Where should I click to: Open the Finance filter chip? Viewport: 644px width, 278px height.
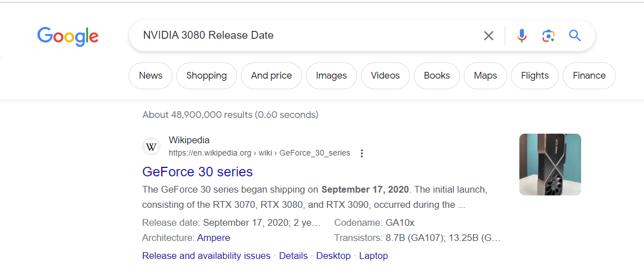(589, 76)
